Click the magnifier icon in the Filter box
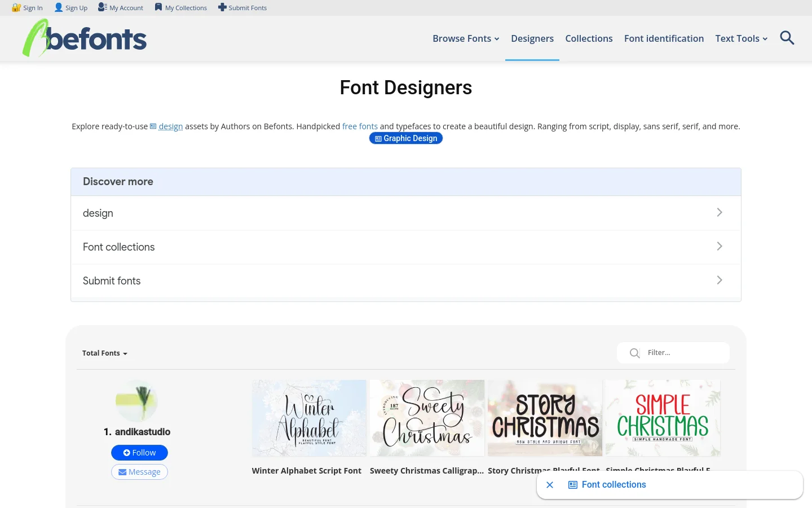 (x=634, y=353)
